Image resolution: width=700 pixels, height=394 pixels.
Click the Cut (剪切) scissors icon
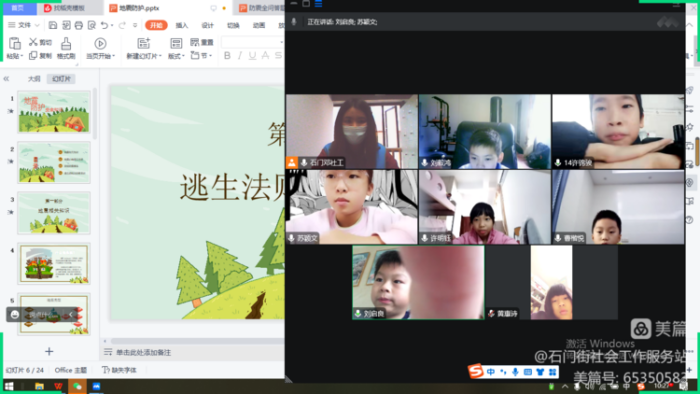click(x=33, y=42)
